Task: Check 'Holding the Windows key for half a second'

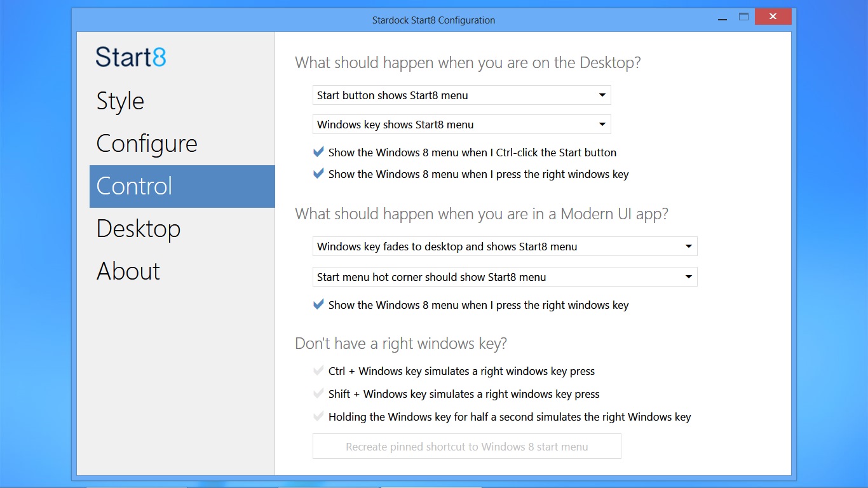Action: pos(319,417)
